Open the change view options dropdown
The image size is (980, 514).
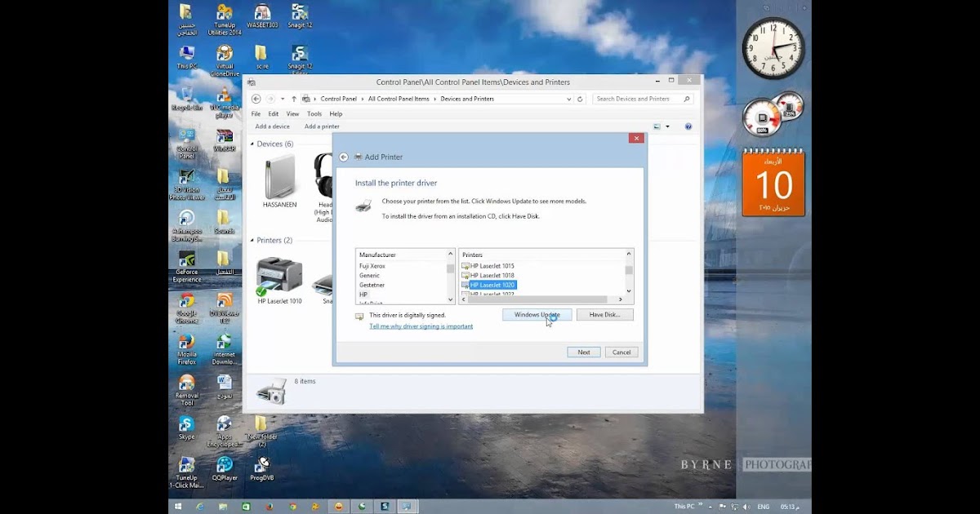click(x=667, y=126)
